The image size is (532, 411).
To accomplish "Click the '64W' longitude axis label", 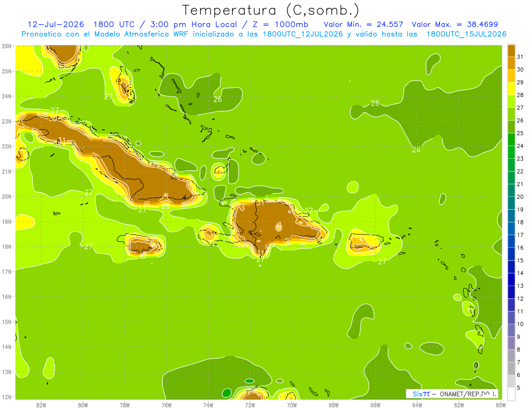I will click(x=417, y=404).
